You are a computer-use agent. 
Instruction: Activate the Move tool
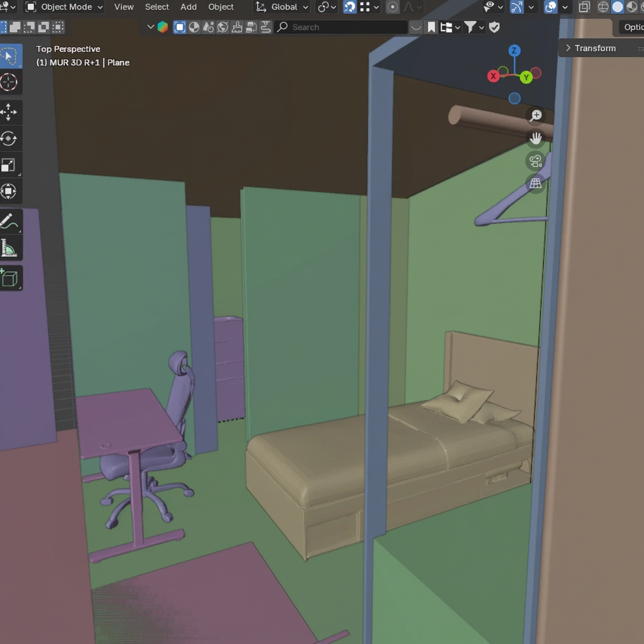tap(9, 113)
